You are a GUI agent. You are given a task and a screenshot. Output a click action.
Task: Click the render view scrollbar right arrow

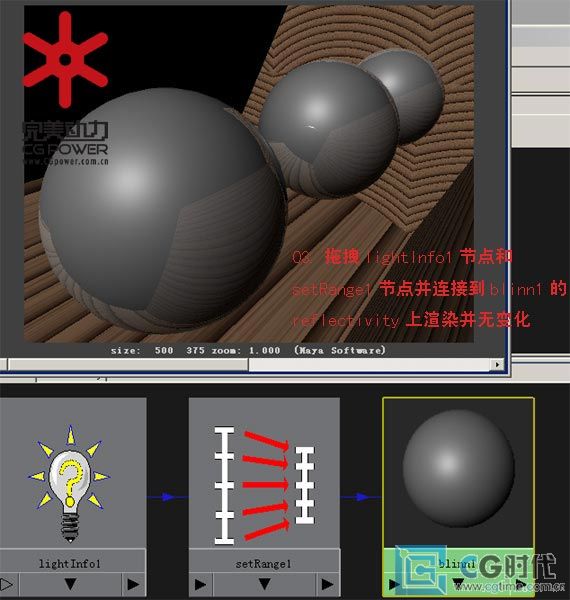tap(497, 364)
